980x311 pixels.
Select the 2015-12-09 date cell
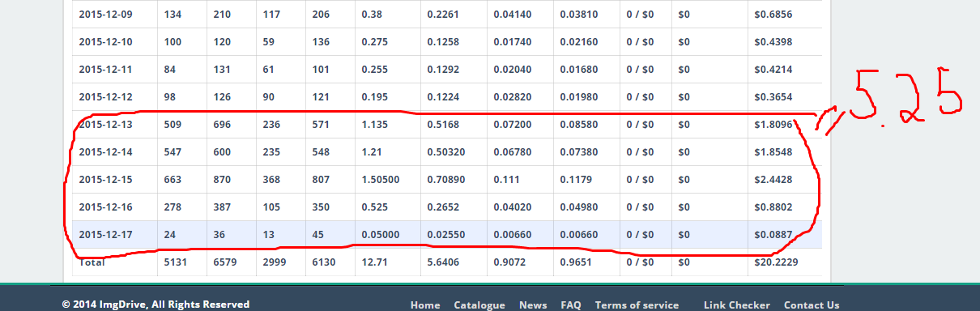(x=105, y=15)
